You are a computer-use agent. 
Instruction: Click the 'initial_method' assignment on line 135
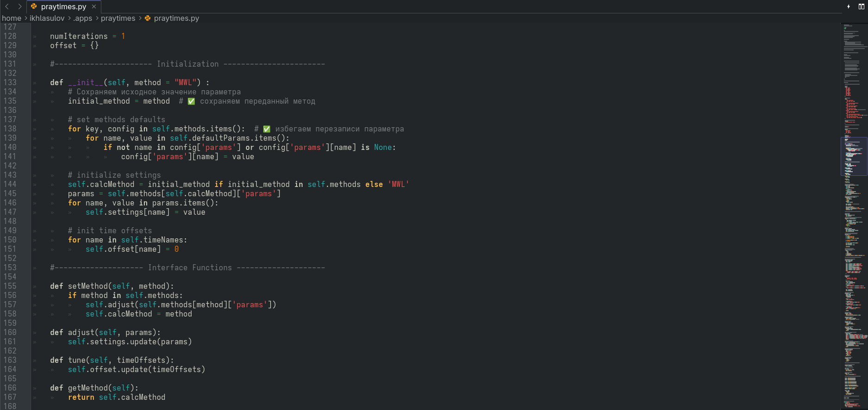click(99, 101)
